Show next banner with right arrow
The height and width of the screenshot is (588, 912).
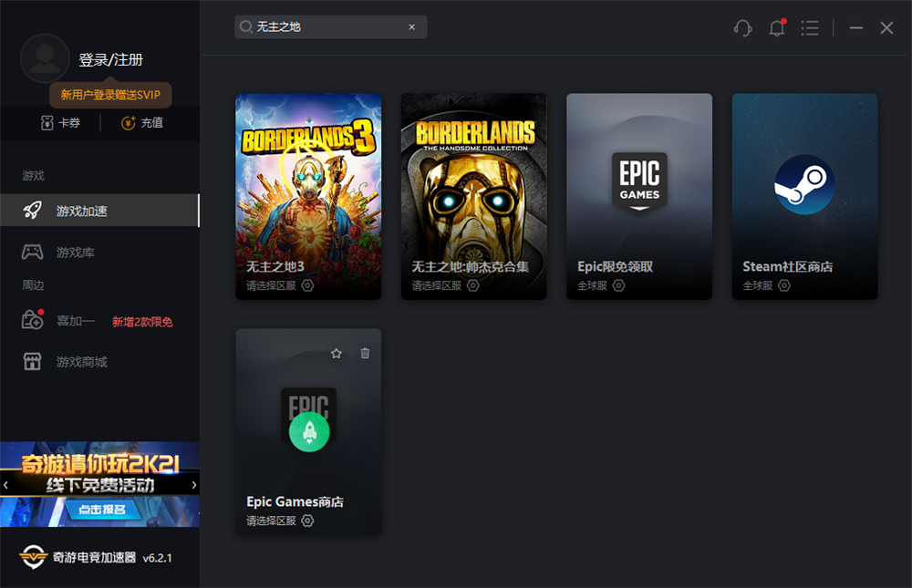(193, 484)
